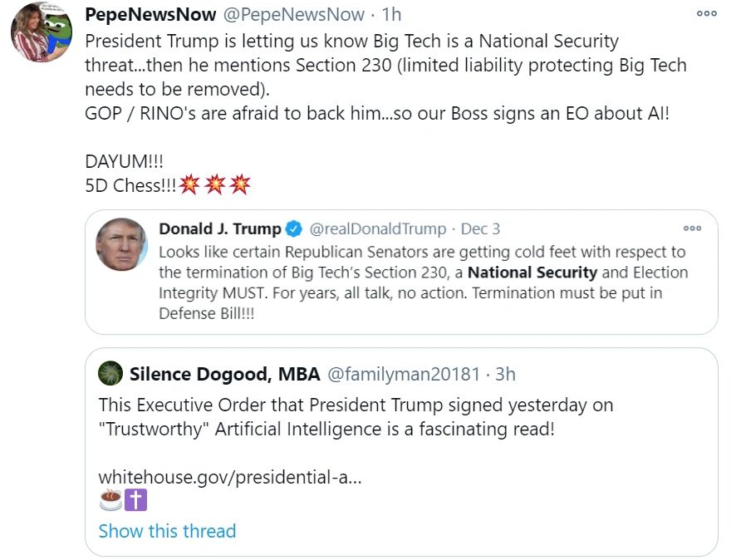The image size is (731, 560).
Task: Click the PepeNewsNow display name
Action: coord(150,15)
